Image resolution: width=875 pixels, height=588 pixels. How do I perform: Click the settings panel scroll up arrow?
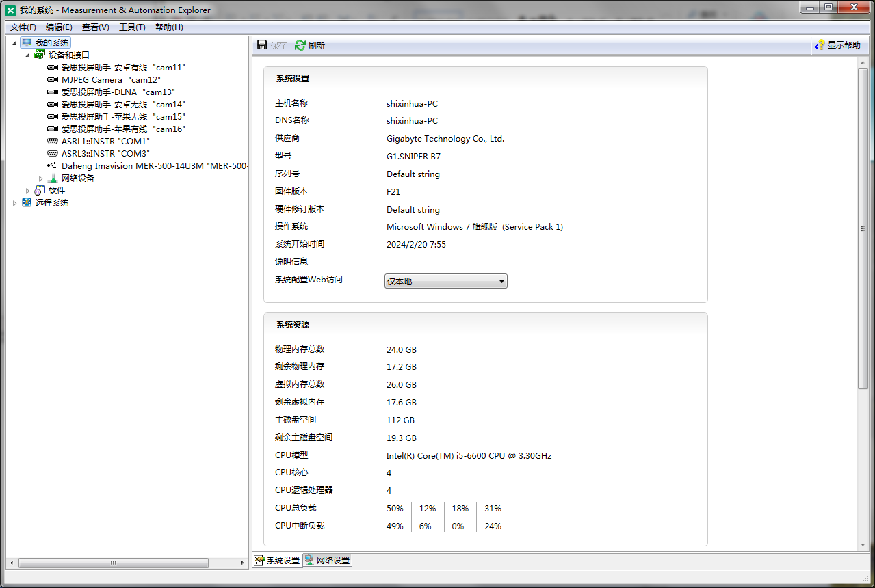pyautogui.click(x=863, y=62)
